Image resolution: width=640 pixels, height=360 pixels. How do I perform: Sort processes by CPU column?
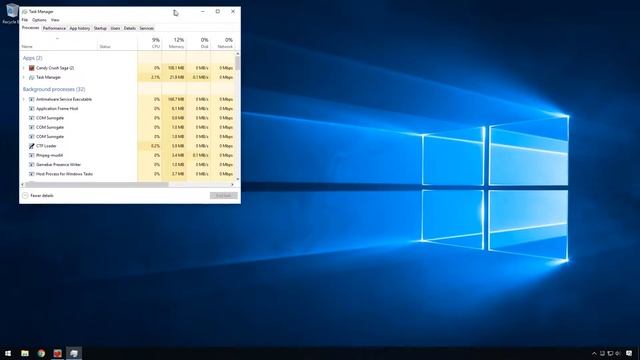tap(150, 42)
